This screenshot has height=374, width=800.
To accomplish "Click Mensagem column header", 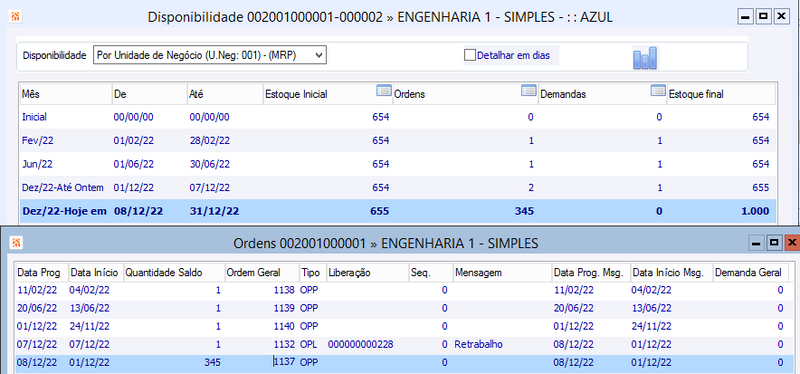I will click(x=503, y=273).
